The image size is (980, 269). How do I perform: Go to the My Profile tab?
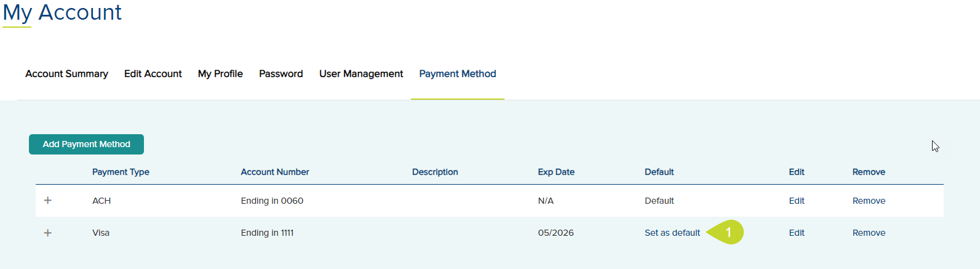click(x=220, y=74)
